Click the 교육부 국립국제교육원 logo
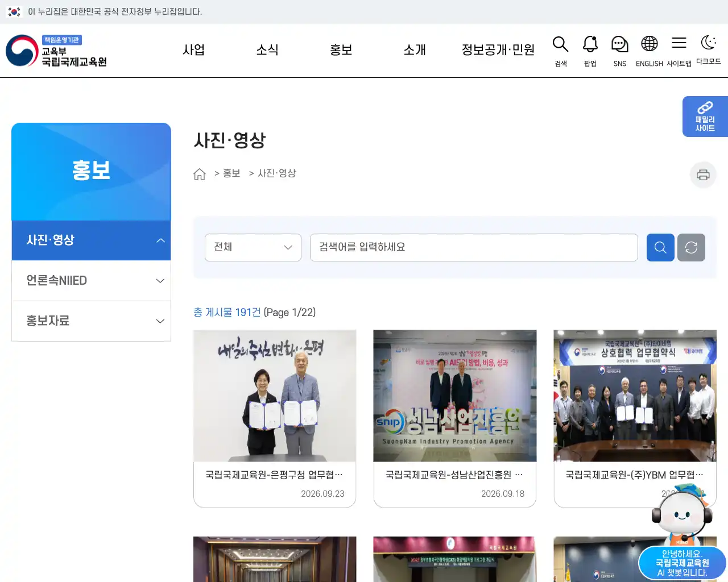This screenshot has width=728, height=582. (x=56, y=51)
